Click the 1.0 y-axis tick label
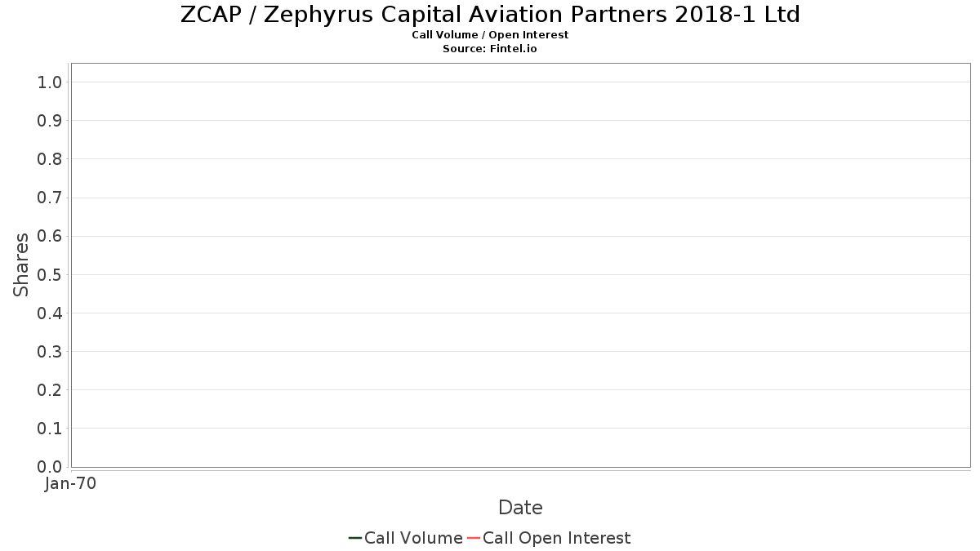Screen dimensions: 980x551 (50, 82)
